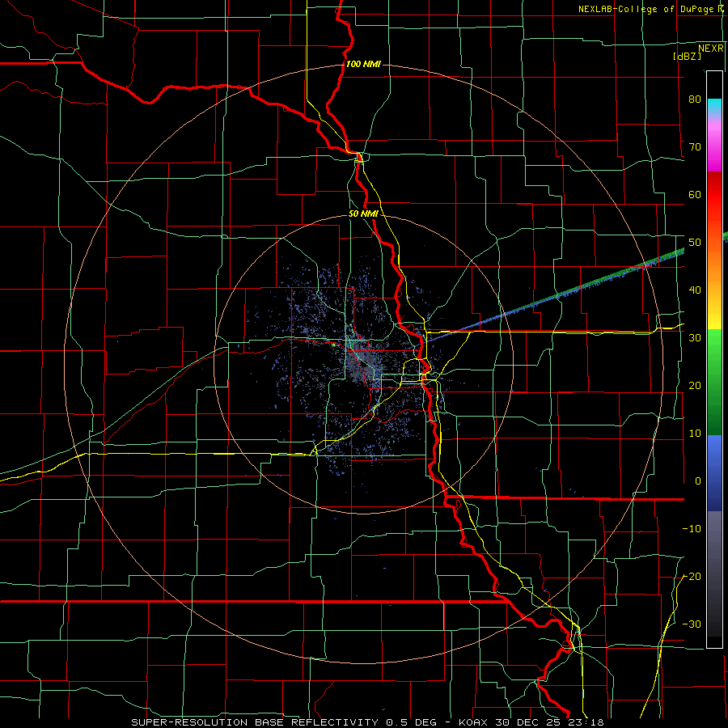The height and width of the screenshot is (728, 728).
Task: Click the NEXLAB-College of DuPage title text
Action: 645,9
